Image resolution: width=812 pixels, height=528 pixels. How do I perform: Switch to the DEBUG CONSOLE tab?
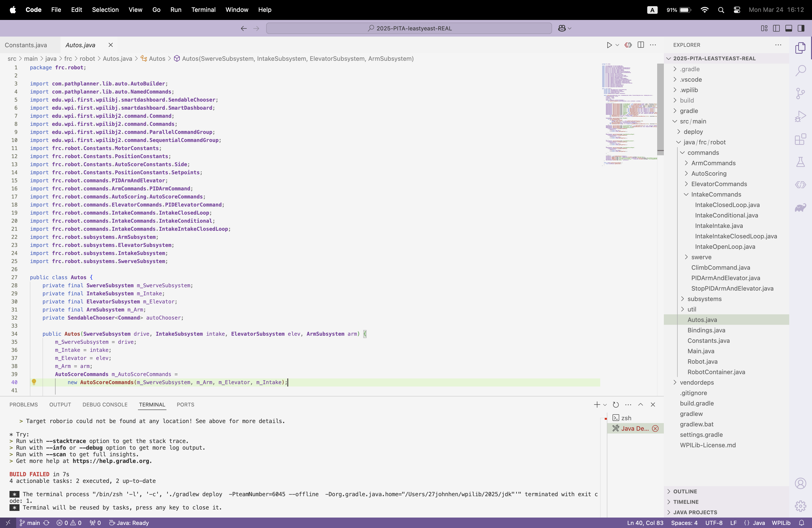click(x=105, y=405)
